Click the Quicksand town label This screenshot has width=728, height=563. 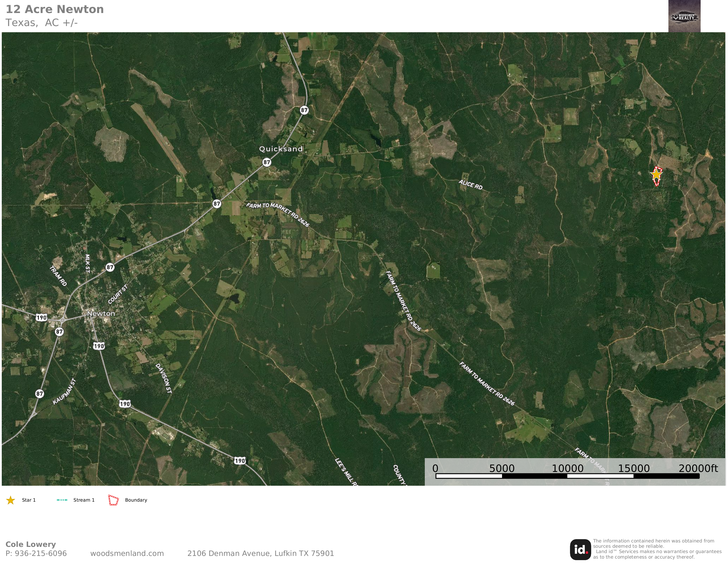click(281, 149)
